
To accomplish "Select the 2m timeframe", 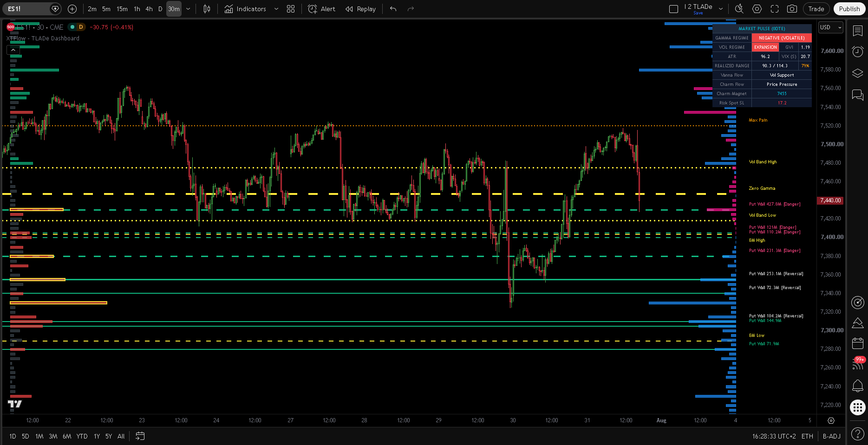I will (x=92, y=9).
